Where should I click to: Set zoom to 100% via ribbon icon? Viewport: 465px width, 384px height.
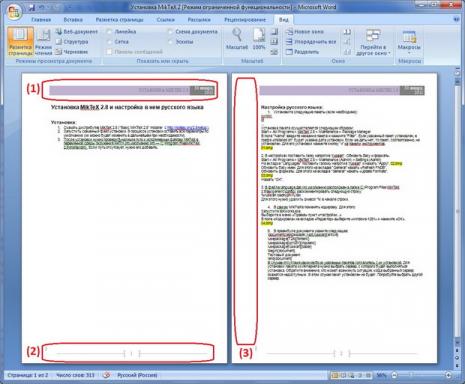click(x=259, y=39)
